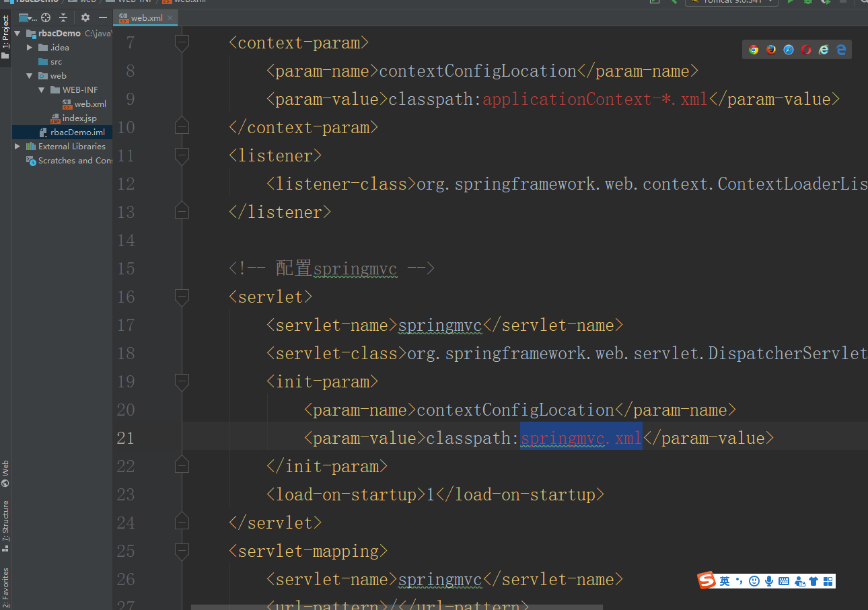
Task: Click the 配置springmvc comment on line 15
Action: [332, 269]
